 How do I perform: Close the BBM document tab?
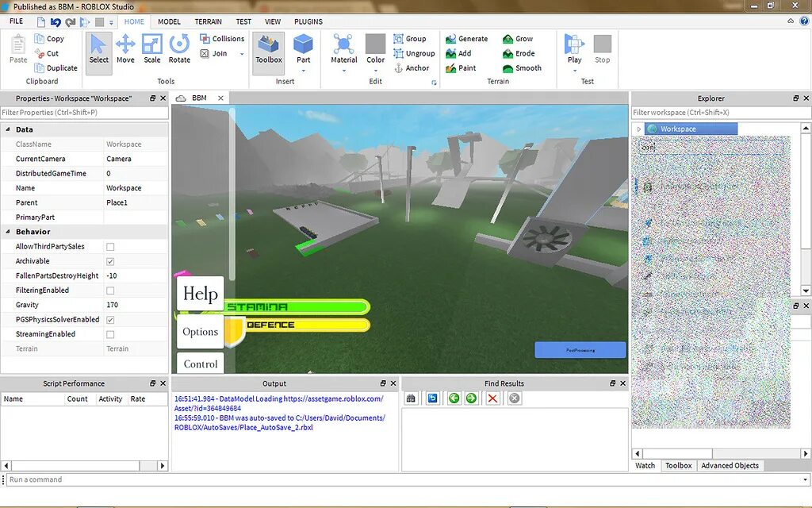220,98
